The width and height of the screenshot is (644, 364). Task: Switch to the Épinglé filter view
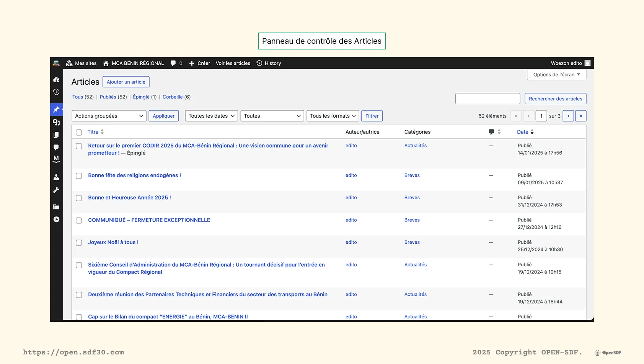[141, 97]
